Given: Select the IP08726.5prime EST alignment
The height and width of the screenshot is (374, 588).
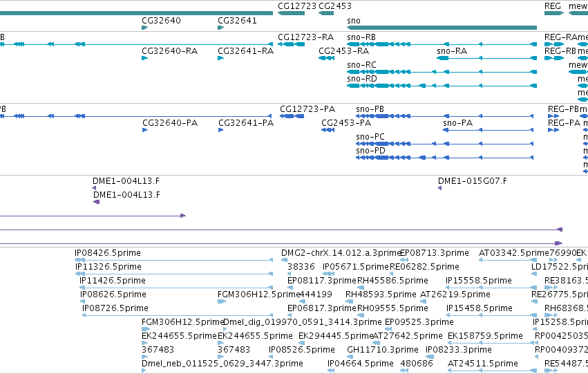Looking at the screenshot, I should click(178, 315).
